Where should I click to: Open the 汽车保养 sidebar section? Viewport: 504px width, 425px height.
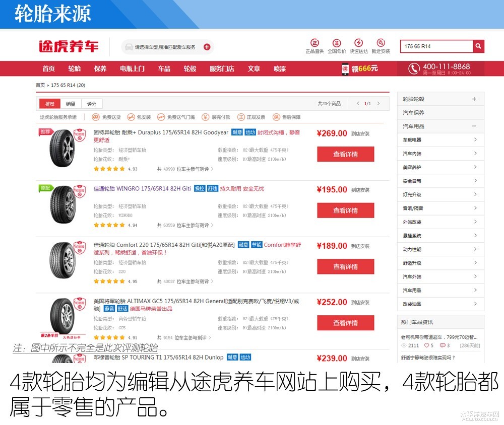(440, 112)
